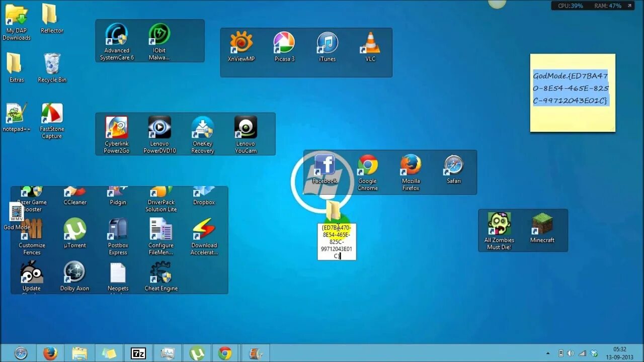This screenshot has width=644, height=362.
Task: Open the volume control tray icon
Action: tap(571, 353)
